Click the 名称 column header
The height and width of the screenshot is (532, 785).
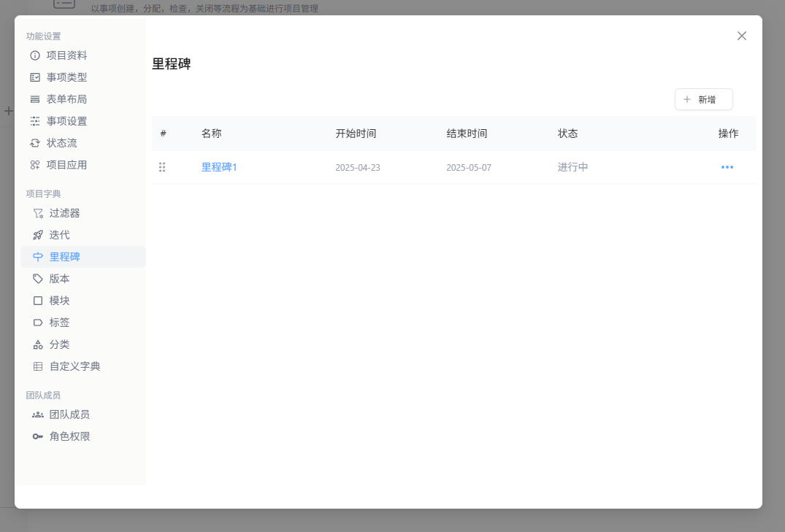[211, 134]
